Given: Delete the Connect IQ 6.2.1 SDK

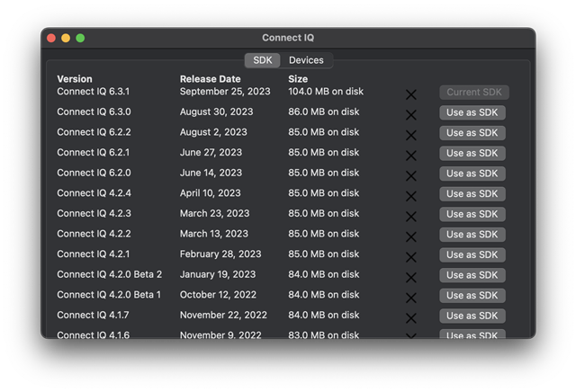Looking at the screenshot, I should (411, 156).
